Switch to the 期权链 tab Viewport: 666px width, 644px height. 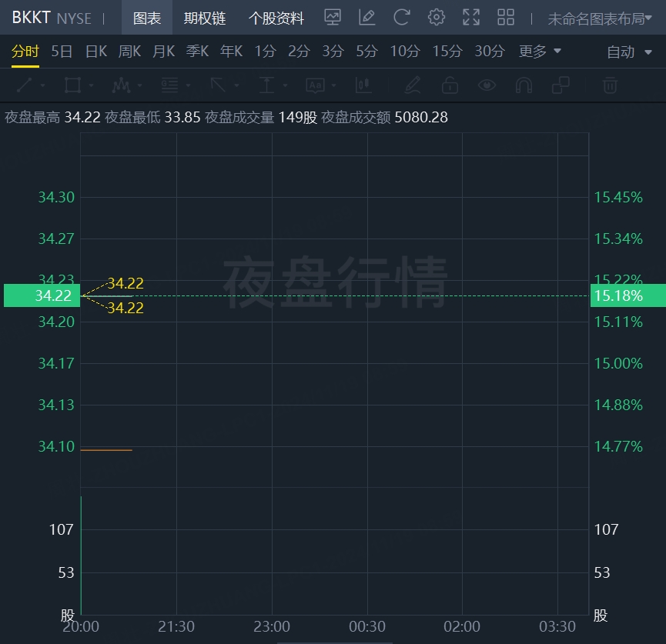[205, 18]
